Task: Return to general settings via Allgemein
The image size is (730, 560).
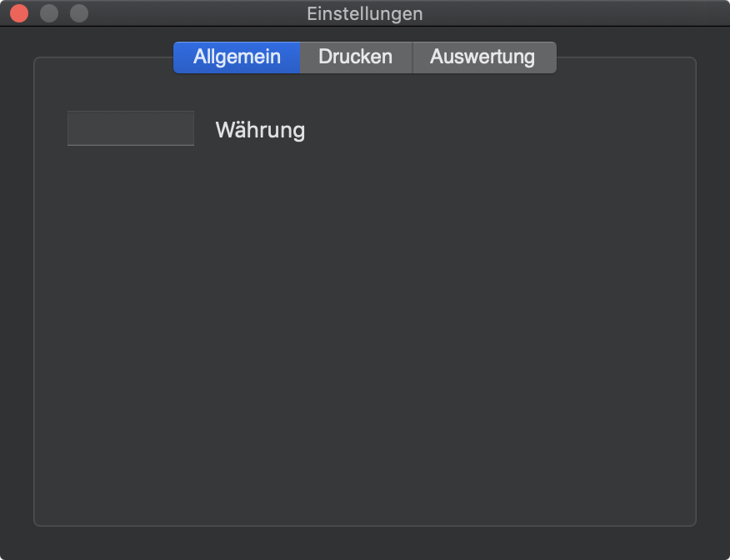Action: (x=237, y=57)
